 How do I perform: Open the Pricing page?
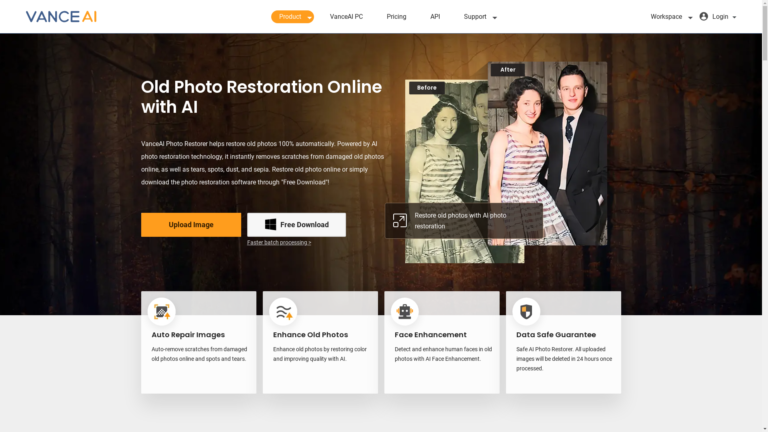(396, 17)
